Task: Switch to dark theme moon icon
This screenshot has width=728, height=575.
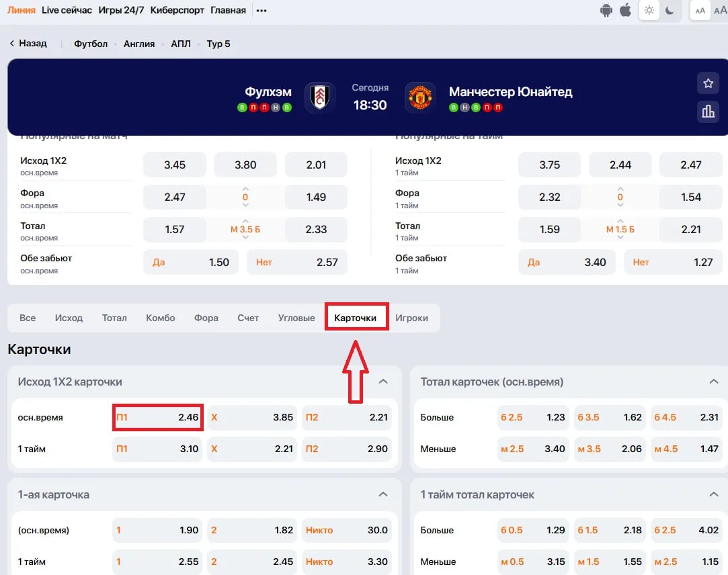Action: tap(670, 10)
